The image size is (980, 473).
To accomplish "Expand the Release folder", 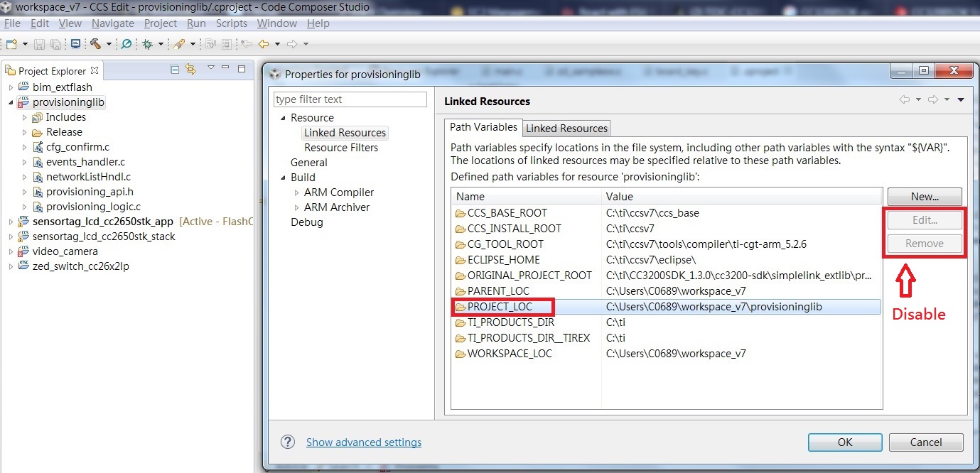I will [x=25, y=132].
